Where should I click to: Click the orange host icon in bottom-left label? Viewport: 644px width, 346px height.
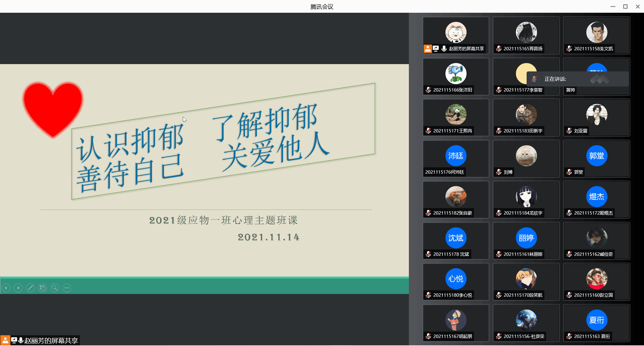pos(5,341)
